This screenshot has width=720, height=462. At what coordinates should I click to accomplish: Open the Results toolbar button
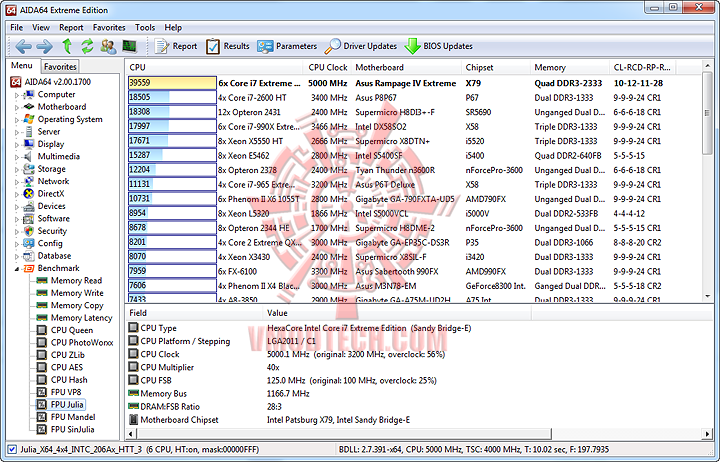point(227,46)
